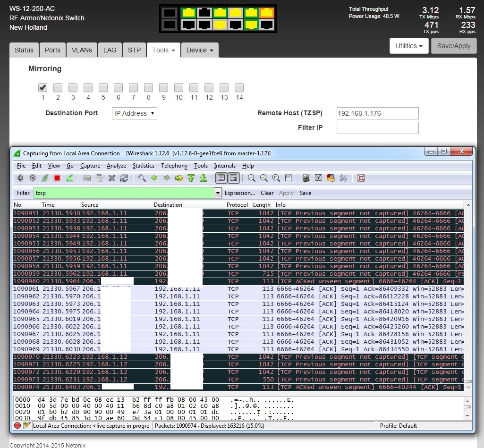Enable mirroring for port 5
The image size is (484, 448).
[x=103, y=88]
